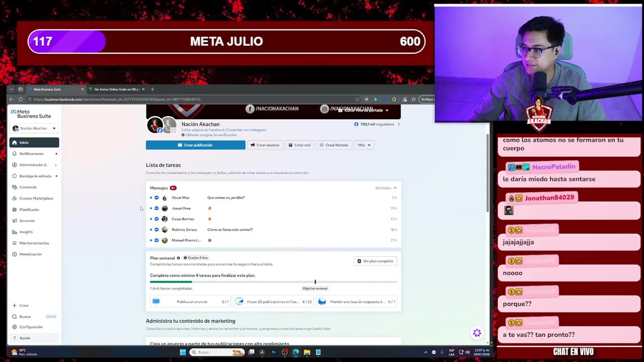Viewport: 644px width, 362px height.
Task: Open the Publica un anuncio task card
Action: pos(190,302)
